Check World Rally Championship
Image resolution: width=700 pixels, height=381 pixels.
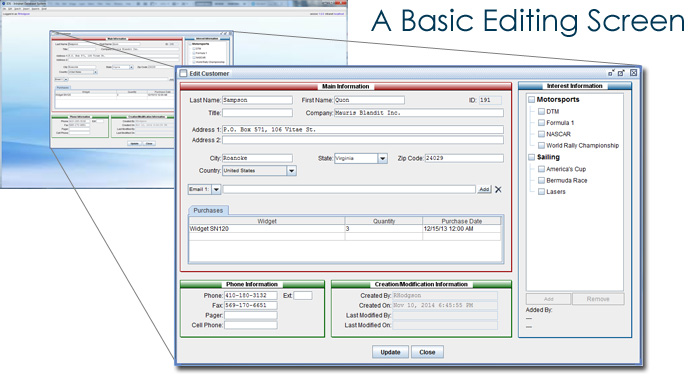pos(541,145)
